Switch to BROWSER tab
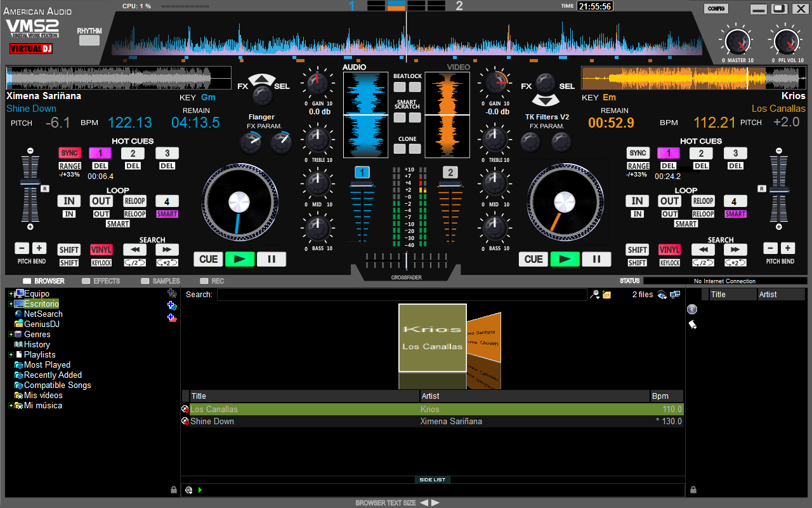 coord(44,281)
